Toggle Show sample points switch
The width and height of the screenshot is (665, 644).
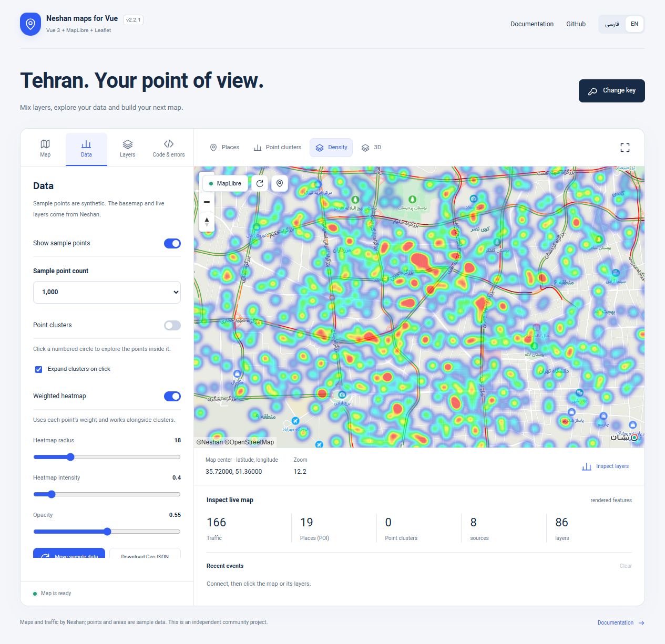172,243
